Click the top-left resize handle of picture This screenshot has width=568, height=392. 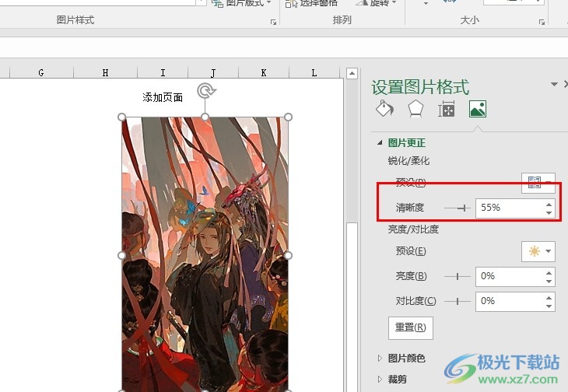click(121, 117)
